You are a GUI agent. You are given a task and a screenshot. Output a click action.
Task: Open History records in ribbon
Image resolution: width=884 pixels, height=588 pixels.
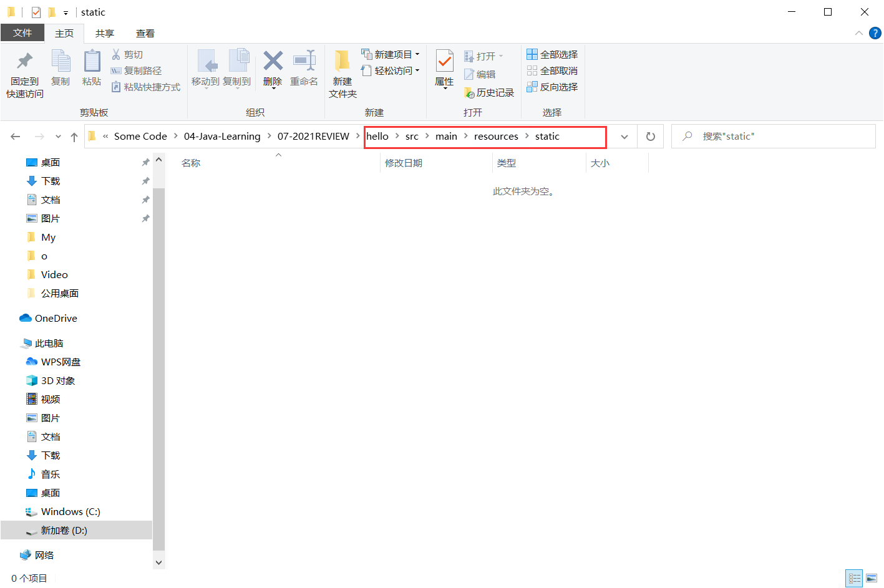[489, 93]
